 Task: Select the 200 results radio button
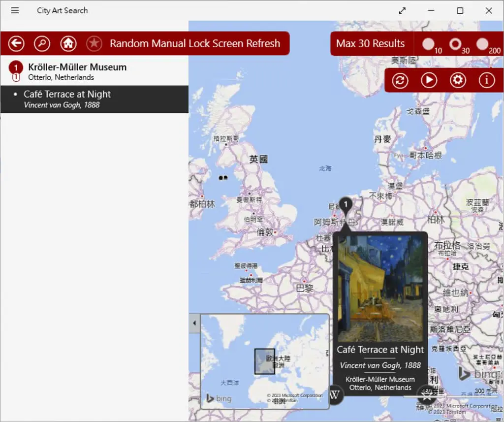tap(482, 44)
